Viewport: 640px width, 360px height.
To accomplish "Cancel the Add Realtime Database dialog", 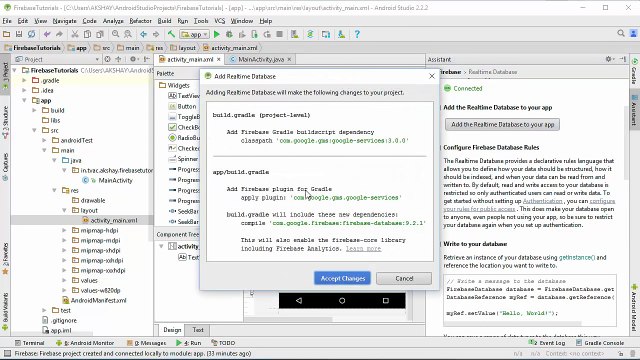I will click(404, 278).
